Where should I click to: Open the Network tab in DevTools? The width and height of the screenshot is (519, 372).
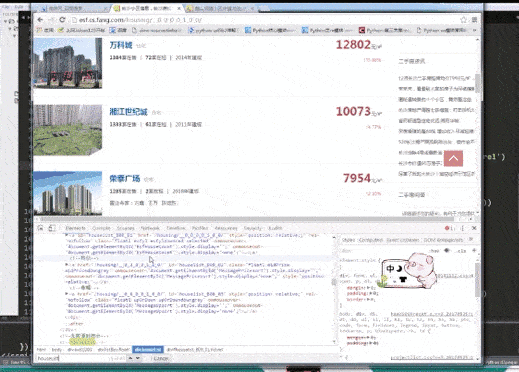click(x=150, y=228)
